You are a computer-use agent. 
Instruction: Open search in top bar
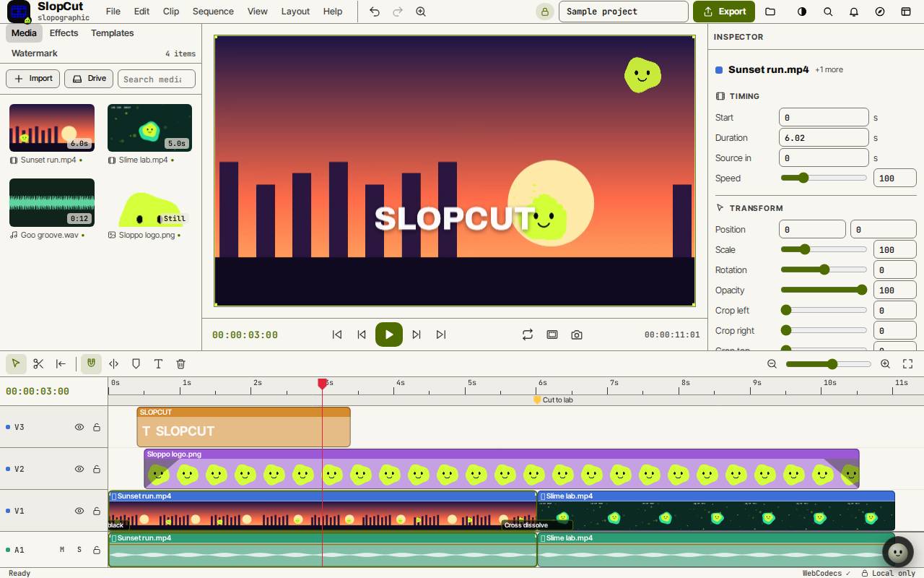pyautogui.click(x=828, y=12)
